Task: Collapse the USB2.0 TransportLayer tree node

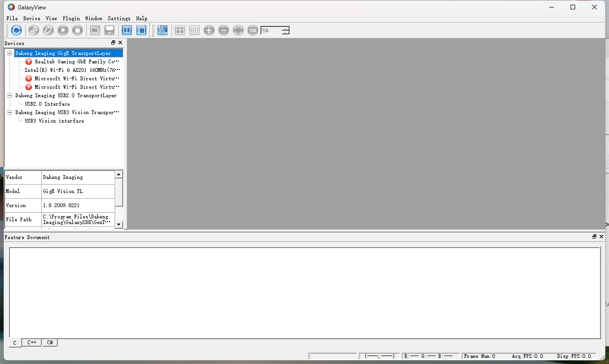Action: 10,95
